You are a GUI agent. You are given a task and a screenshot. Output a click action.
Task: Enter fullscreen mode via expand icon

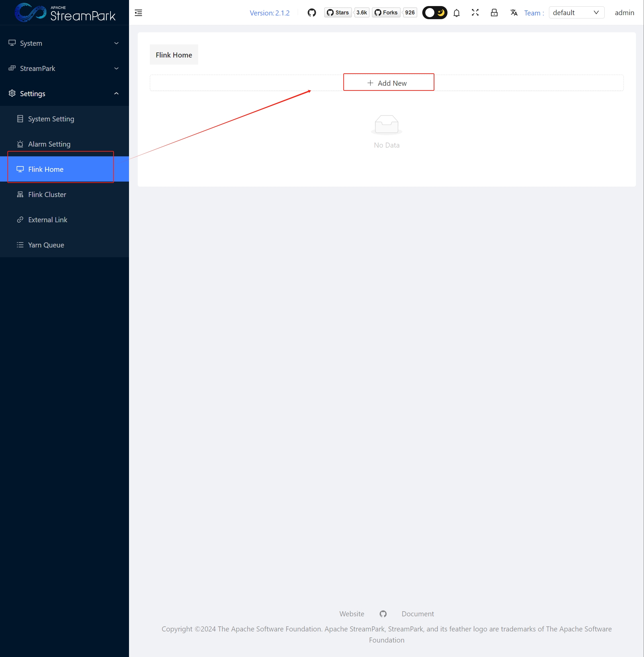pyautogui.click(x=475, y=13)
